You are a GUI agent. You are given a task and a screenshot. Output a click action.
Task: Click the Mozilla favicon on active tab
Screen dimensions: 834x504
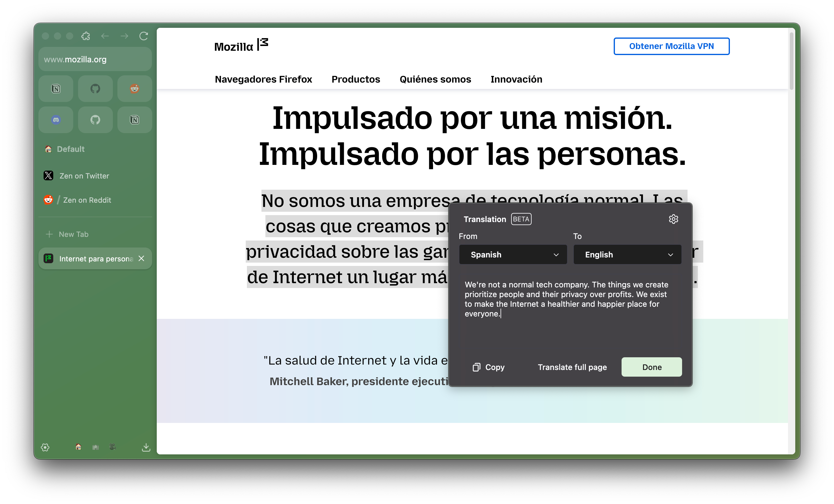coord(48,259)
